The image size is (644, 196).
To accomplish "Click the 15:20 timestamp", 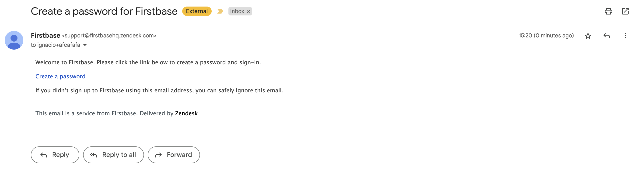I will tap(546, 36).
